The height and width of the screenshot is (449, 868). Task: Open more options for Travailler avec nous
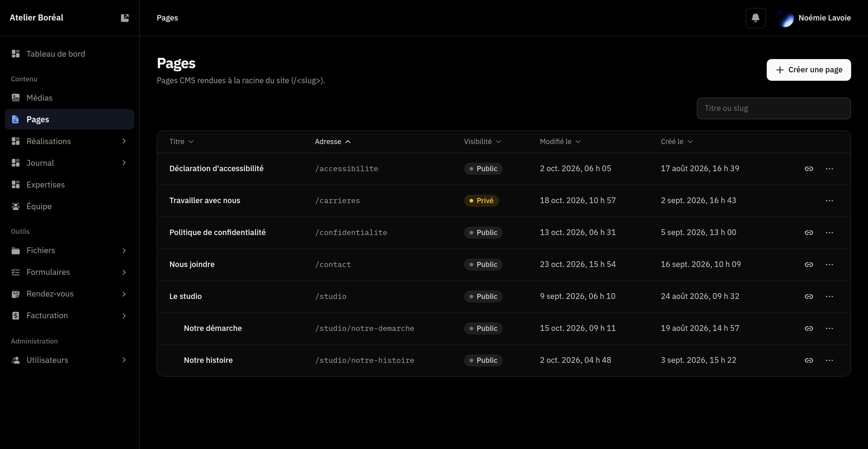(829, 200)
